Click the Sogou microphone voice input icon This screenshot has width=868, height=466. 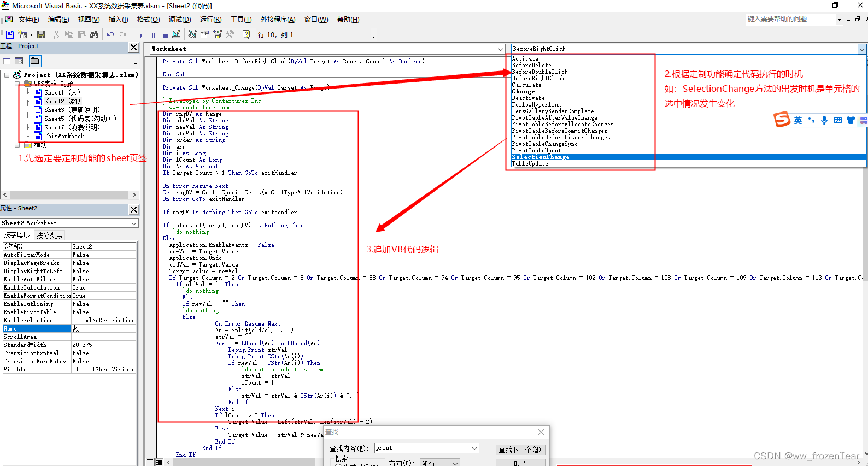click(x=824, y=120)
